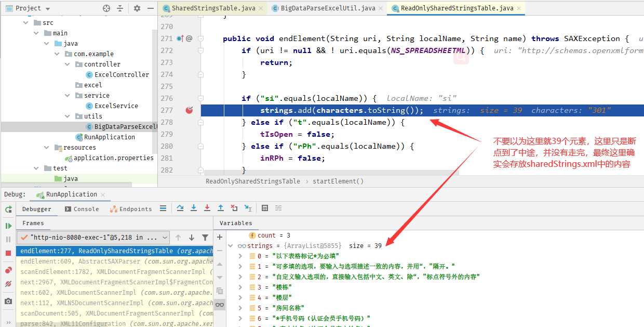Toggle show watches glasses icon
This screenshot has height=327, width=644.
220,305
